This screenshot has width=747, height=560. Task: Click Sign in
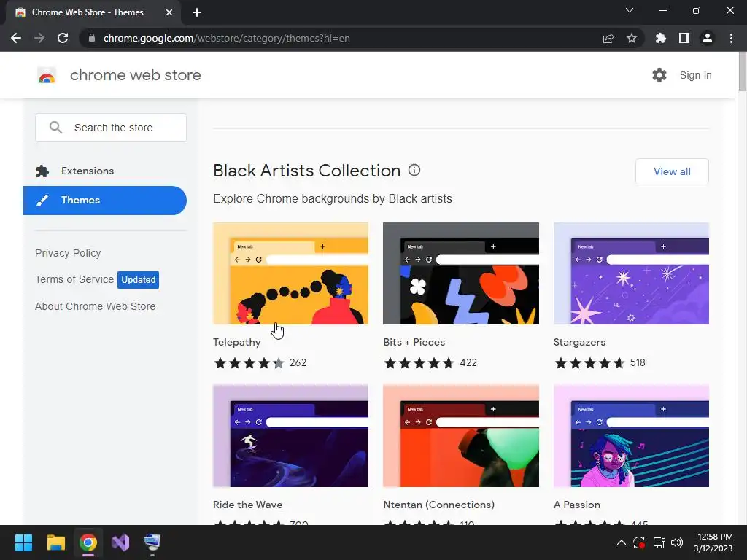click(x=695, y=75)
